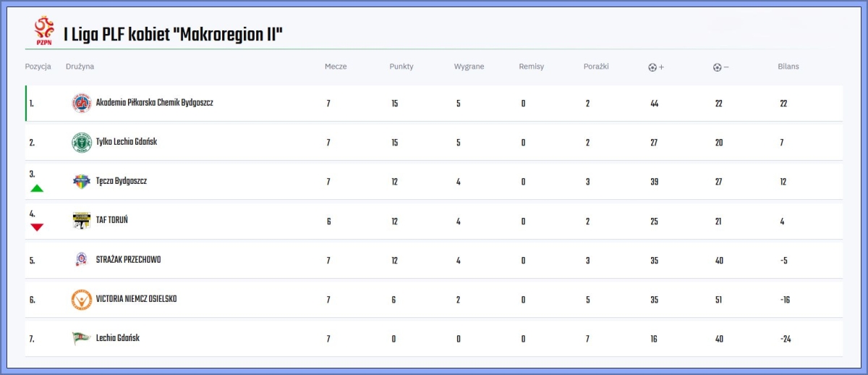Open the Tylko Lechia Gdańsk team link
The image size is (868, 375).
click(126, 142)
